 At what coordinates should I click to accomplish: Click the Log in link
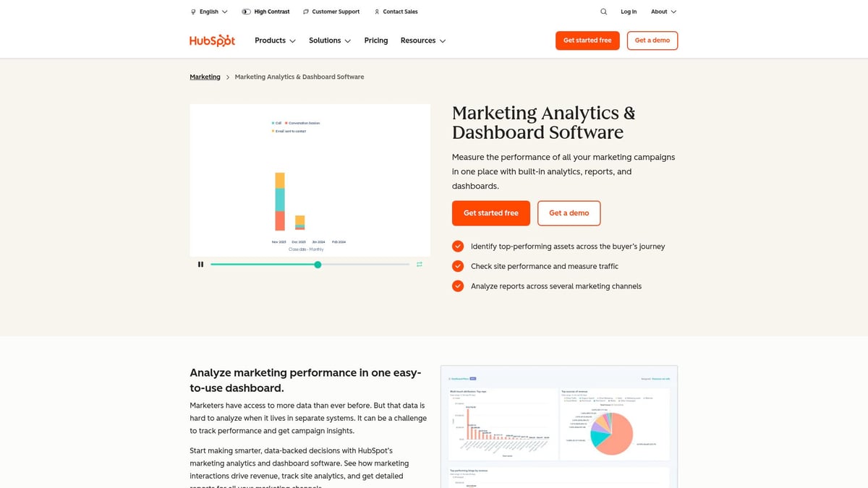tap(629, 12)
